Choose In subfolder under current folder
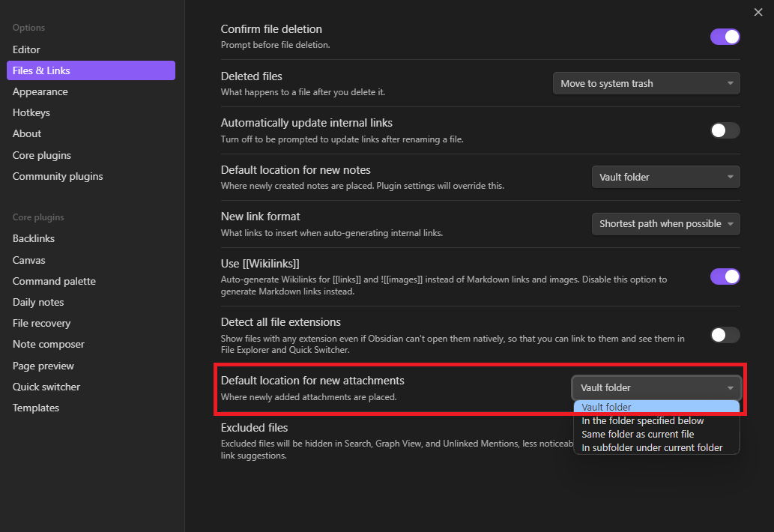This screenshot has height=532, width=774. (x=656, y=447)
